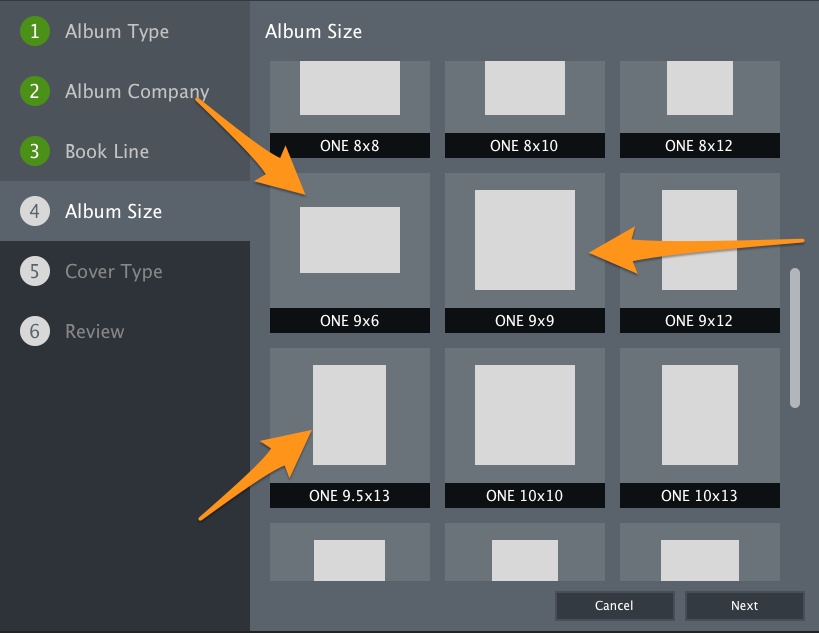819x633 pixels.
Task: Choose the ONE 8x10 album size
Action: (524, 109)
